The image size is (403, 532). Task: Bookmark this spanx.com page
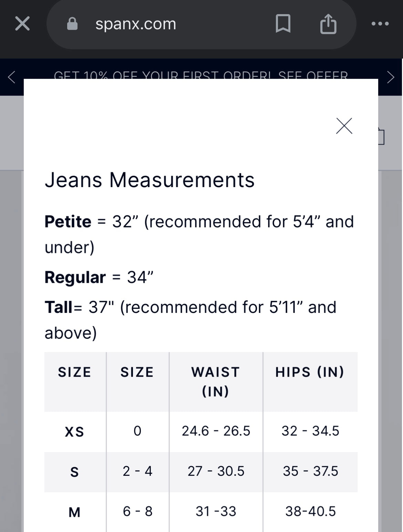click(283, 24)
